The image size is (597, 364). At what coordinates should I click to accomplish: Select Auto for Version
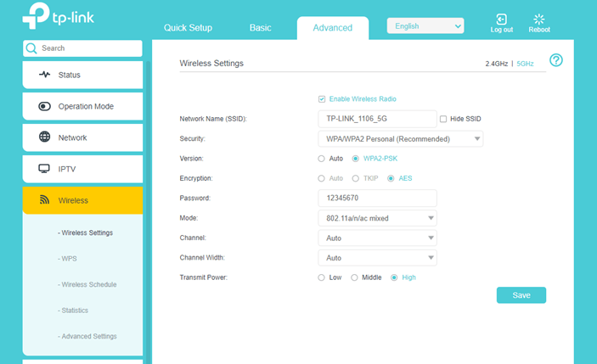coord(321,159)
